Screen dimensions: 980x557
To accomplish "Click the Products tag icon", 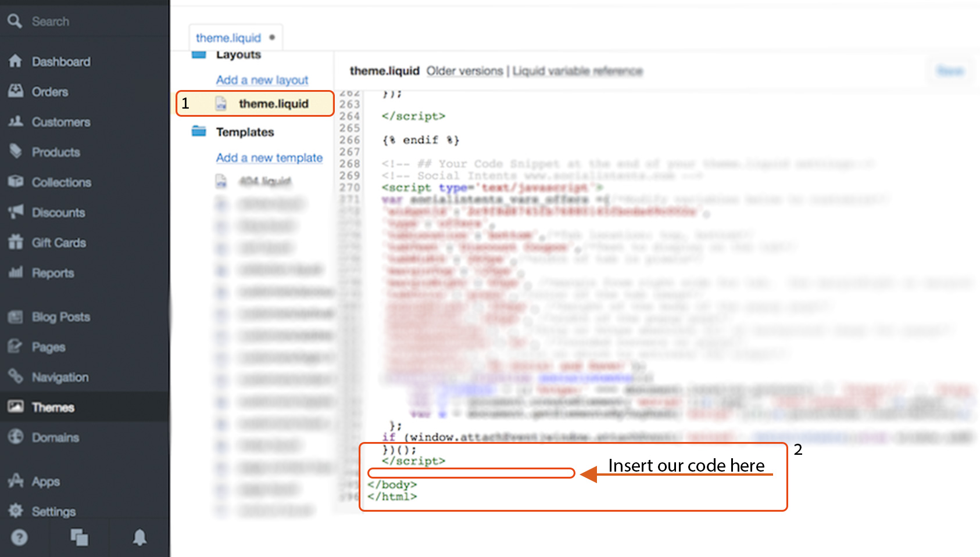I will [x=16, y=152].
